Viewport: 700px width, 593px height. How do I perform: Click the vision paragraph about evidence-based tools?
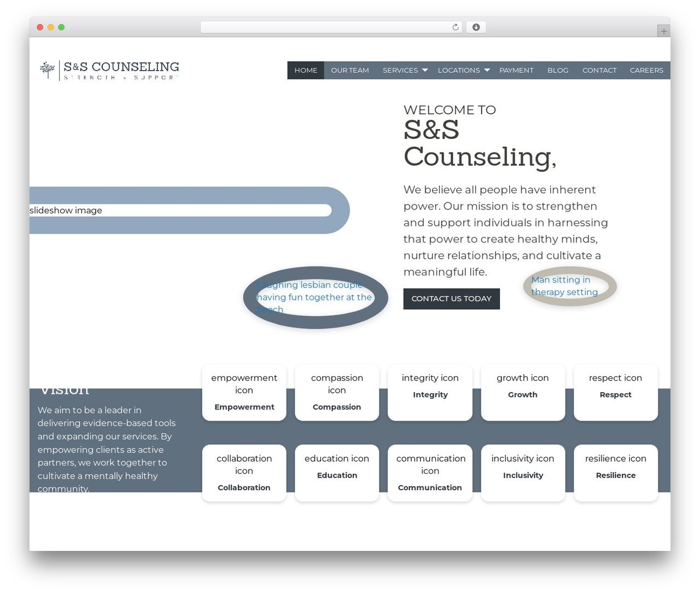click(x=107, y=449)
